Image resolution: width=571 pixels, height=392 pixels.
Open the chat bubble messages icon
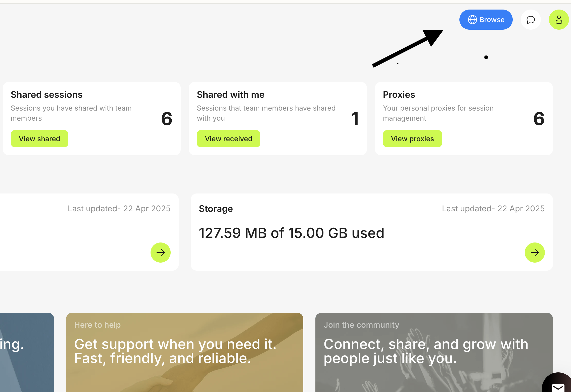pyautogui.click(x=531, y=20)
